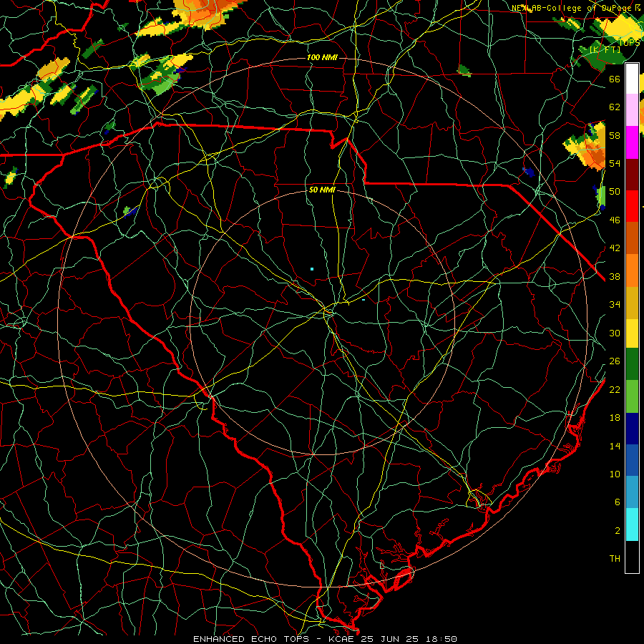Image resolution: width=644 pixels, height=644 pixels.
Task: Click the legend value "34"
Action: pos(615,304)
